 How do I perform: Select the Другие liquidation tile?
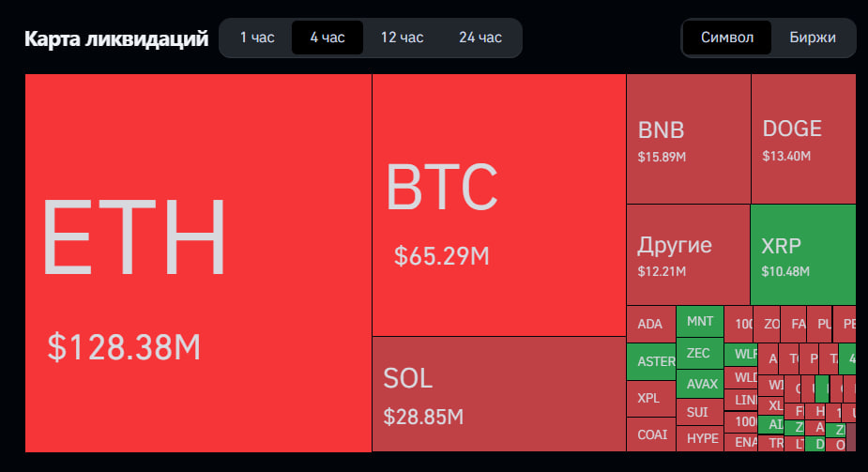point(688,254)
